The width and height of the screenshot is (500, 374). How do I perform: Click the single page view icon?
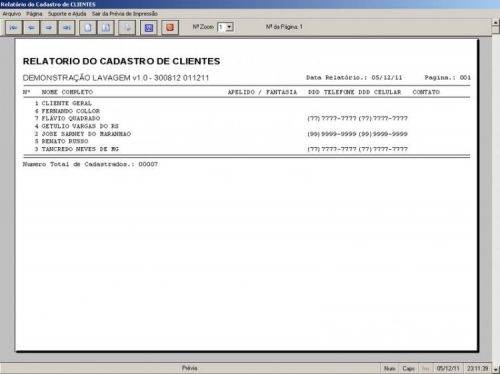[88, 28]
